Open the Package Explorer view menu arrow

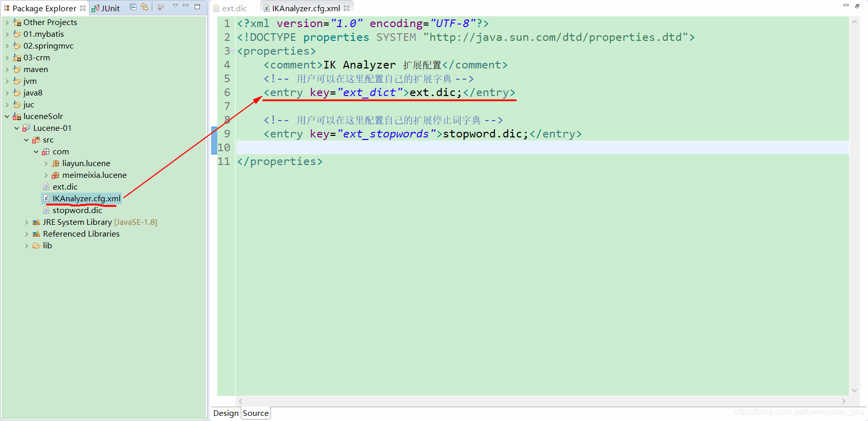[x=175, y=6]
